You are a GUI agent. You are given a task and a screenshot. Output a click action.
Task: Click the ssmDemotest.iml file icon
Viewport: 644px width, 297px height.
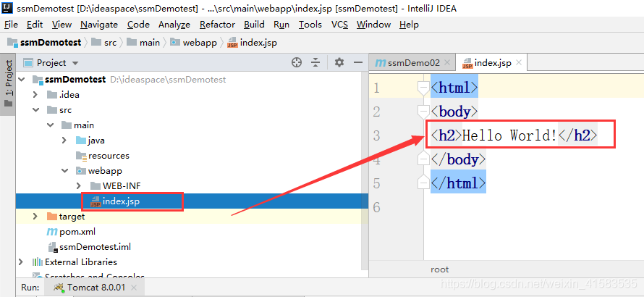(x=53, y=247)
